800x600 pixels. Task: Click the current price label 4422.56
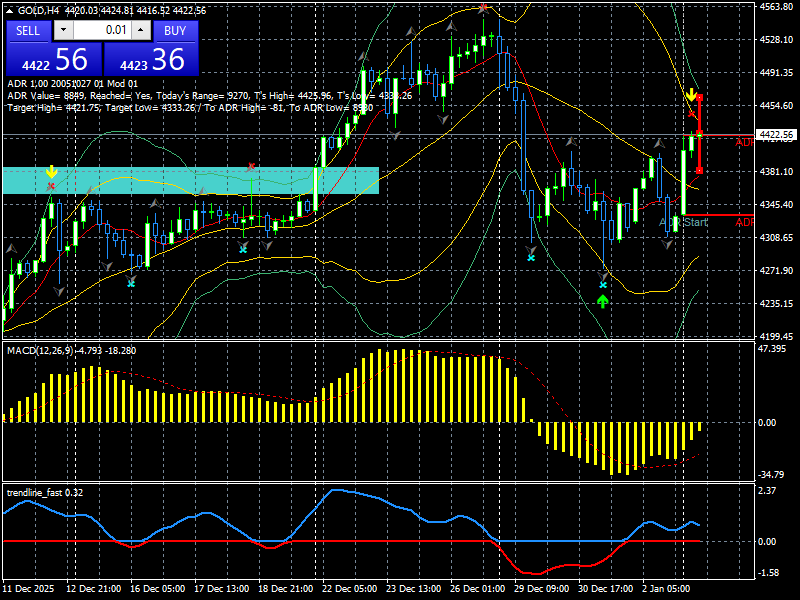click(776, 135)
